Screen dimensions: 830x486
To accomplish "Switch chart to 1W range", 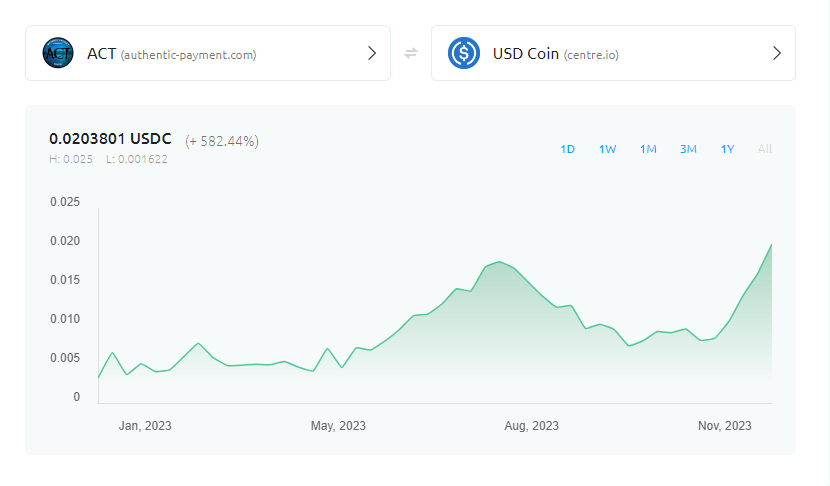I will point(607,149).
